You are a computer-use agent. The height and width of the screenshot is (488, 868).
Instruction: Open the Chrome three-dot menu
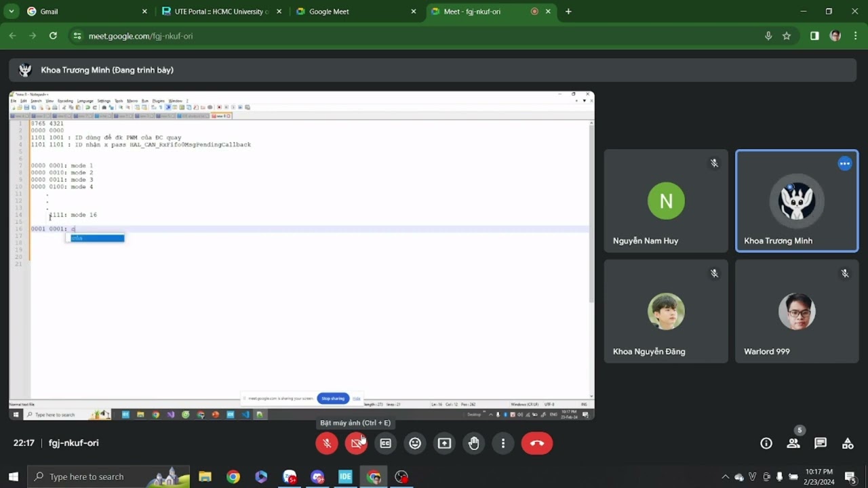[x=855, y=36]
